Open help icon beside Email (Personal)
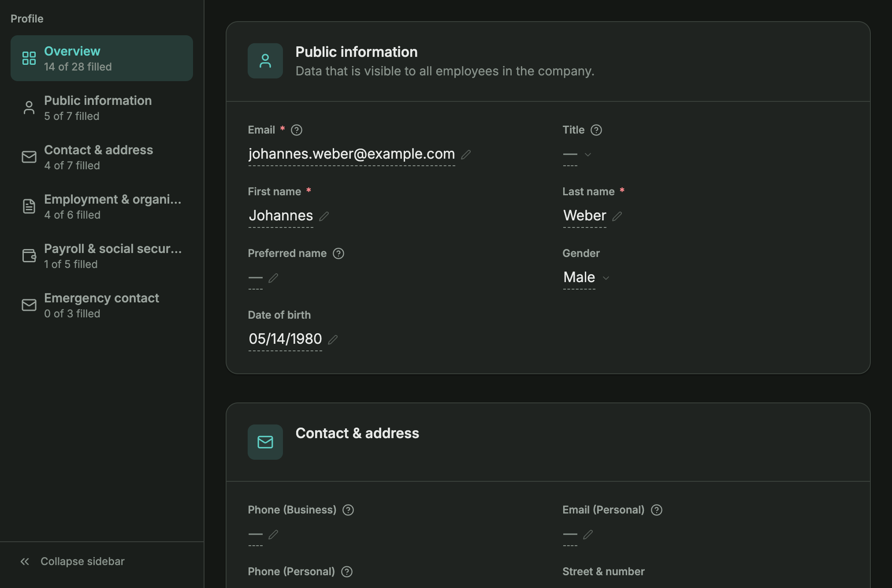This screenshot has width=892, height=588. [x=657, y=510]
